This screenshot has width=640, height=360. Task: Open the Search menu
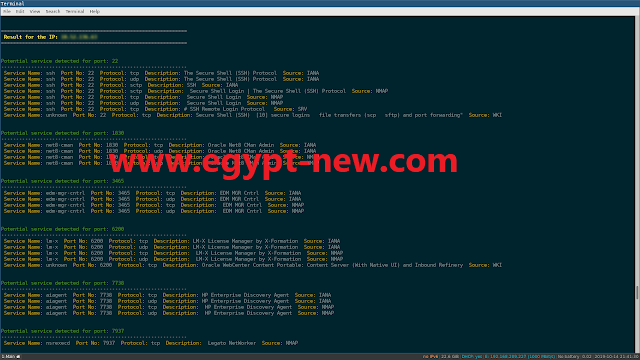coord(53,11)
